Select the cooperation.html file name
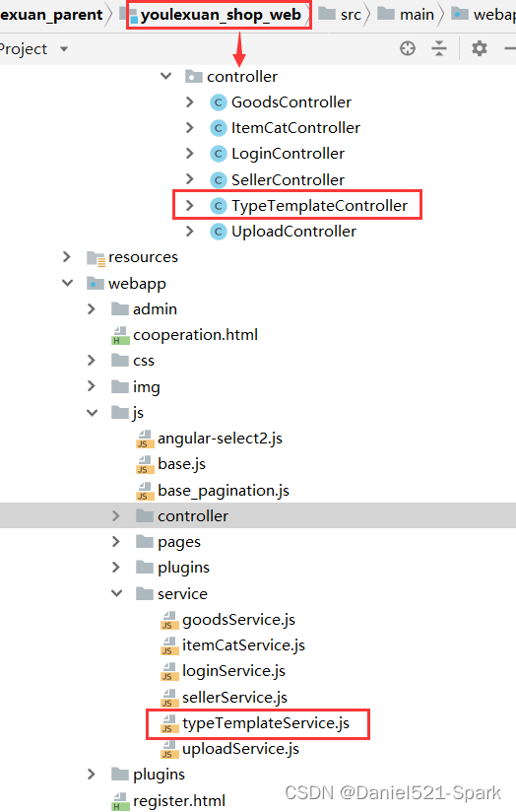The image size is (516, 812). point(195,335)
